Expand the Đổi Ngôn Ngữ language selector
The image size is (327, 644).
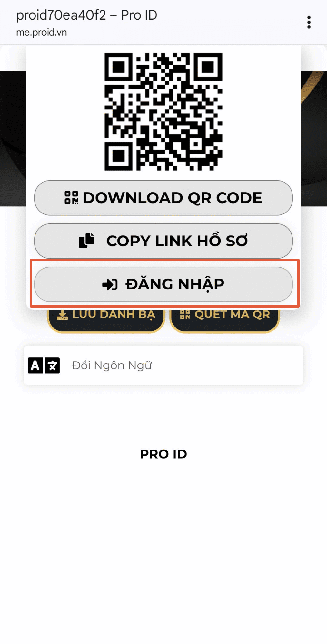click(x=163, y=365)
